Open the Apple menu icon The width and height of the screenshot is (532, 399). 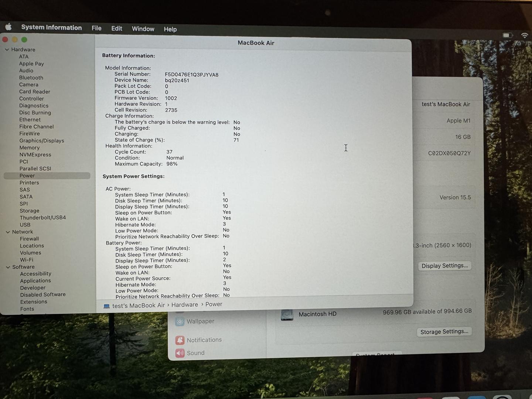coord(8,27)
